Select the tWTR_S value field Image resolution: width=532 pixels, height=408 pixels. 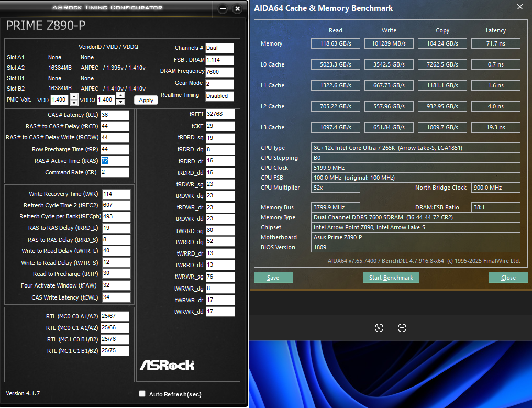point(116,262)
